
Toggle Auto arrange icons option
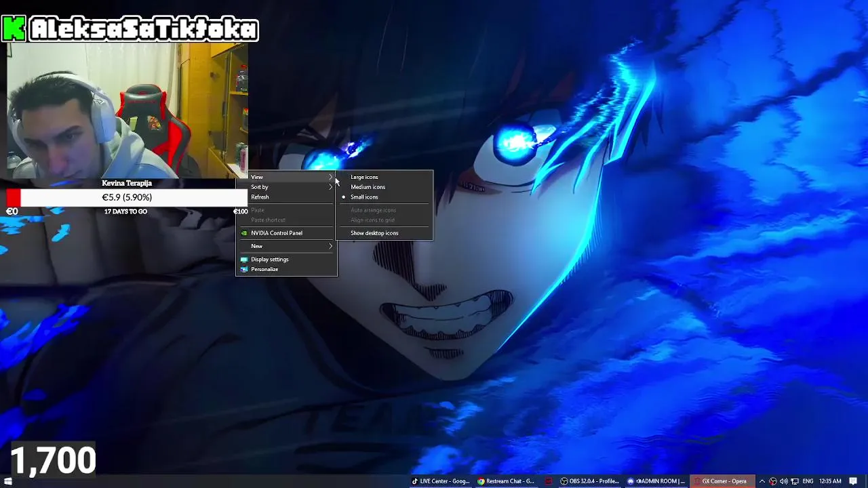(x=384, y=210)
